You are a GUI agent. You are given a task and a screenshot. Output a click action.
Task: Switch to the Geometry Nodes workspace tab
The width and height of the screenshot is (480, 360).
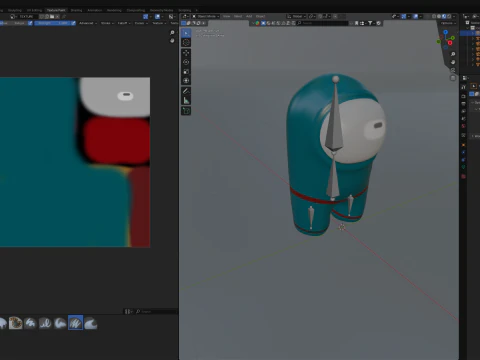(161, 10)
